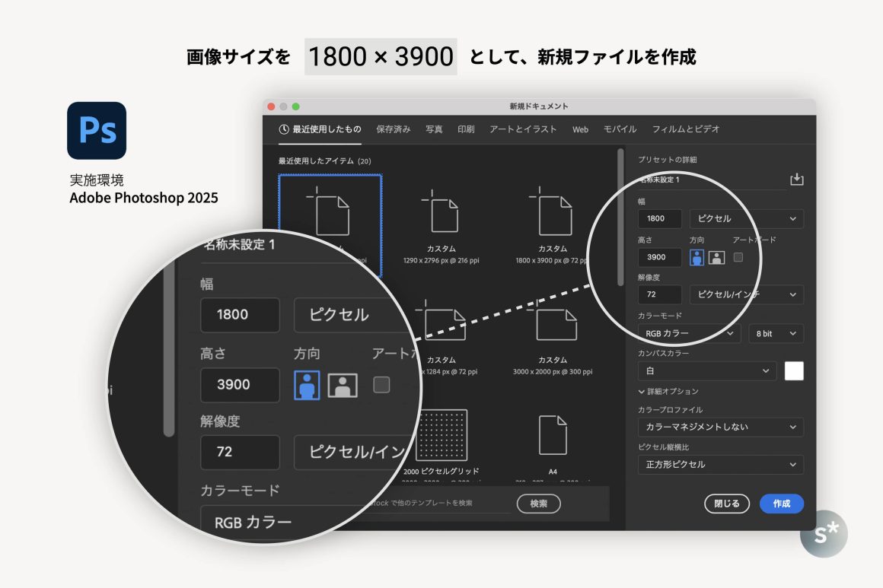The image size is (883, 588).
Task: Click the 解像度 input field showing 72
Action: click(659, 294)
